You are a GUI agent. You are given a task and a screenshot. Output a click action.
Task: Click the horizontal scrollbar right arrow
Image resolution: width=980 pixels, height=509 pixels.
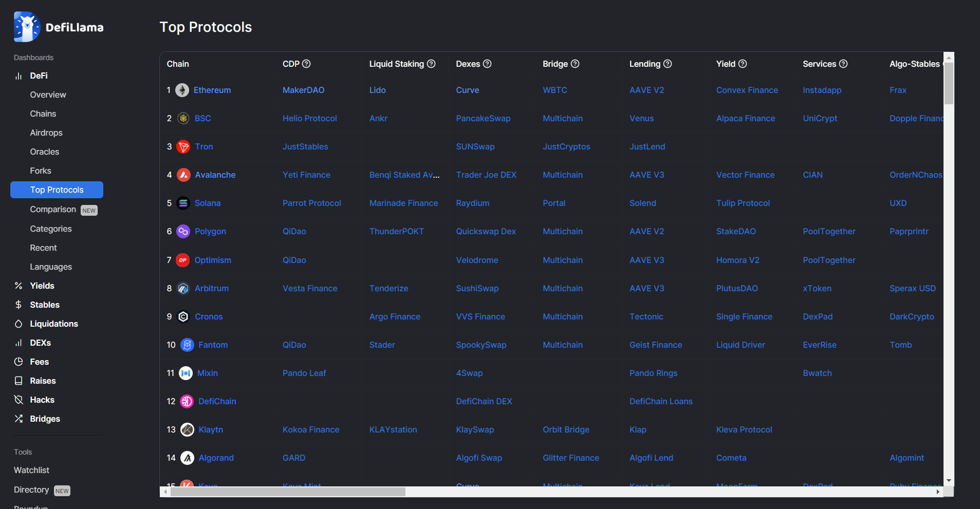pyautogui.click(x=938, y=492)
